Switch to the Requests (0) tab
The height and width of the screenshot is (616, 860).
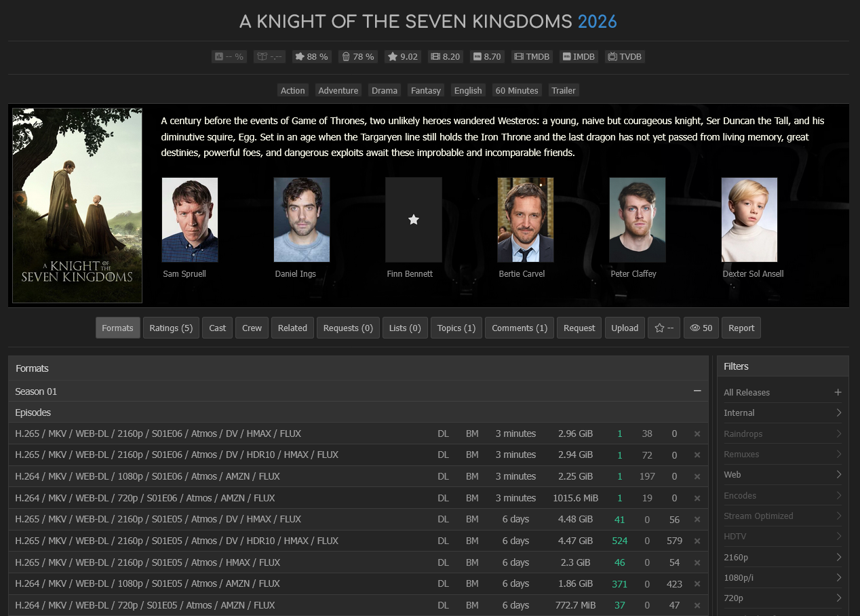click(x=348, y=328)
